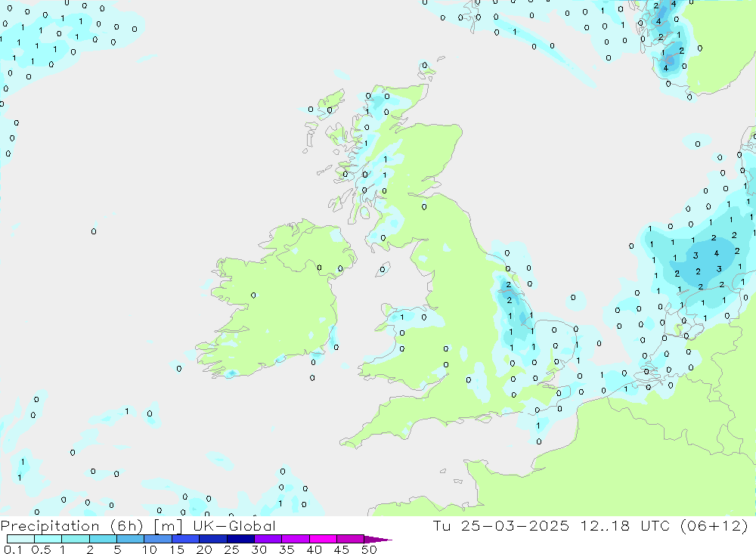
Task: Click the '4' value in the North Sea rain area off the Netherlands
Action: coord(717,253)
